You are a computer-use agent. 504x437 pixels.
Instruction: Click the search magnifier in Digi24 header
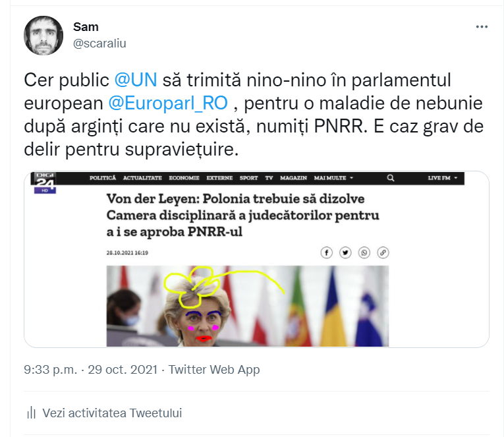[391, 178]
